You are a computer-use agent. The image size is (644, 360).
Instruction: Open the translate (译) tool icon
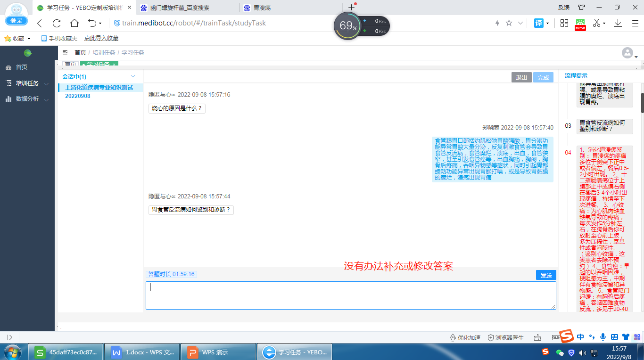click(x=538, y=23)
